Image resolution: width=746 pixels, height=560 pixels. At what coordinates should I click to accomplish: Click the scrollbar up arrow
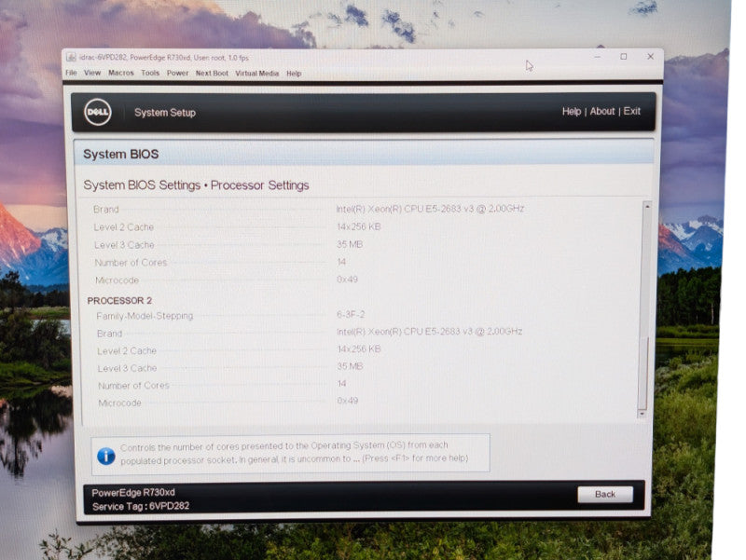pyautogui.click(x=647, y=206)
